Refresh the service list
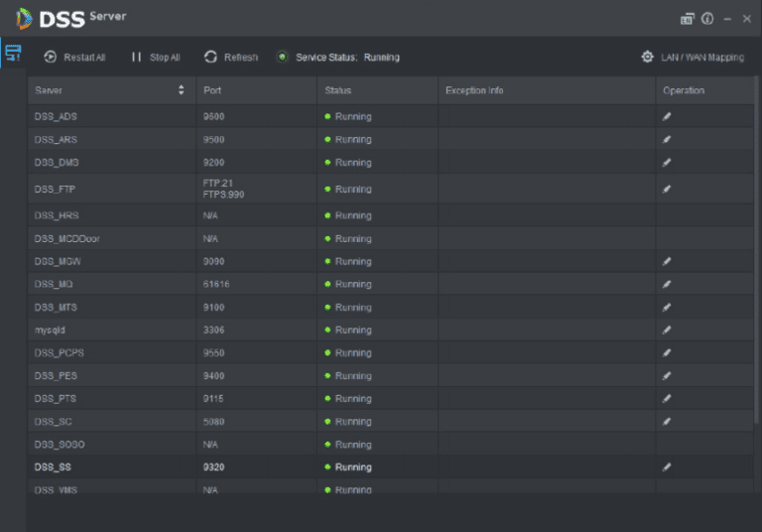 pyautogui.click(x=230, y=58)
